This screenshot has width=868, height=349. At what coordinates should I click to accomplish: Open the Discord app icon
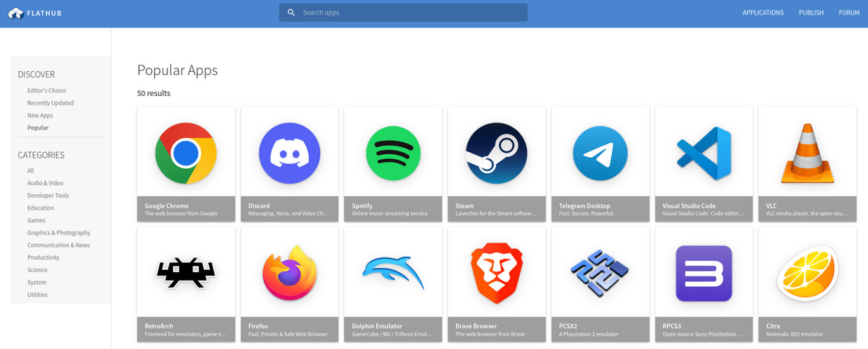pos(290,154)
